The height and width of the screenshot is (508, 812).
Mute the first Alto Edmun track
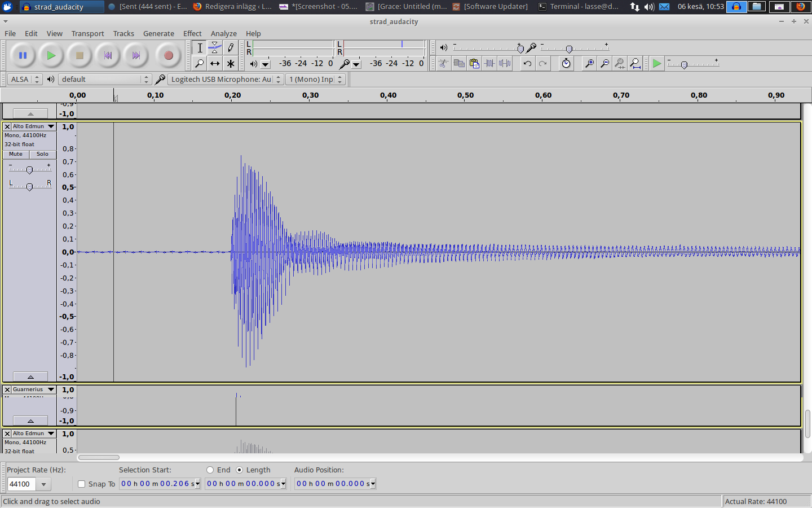point(16,154)
